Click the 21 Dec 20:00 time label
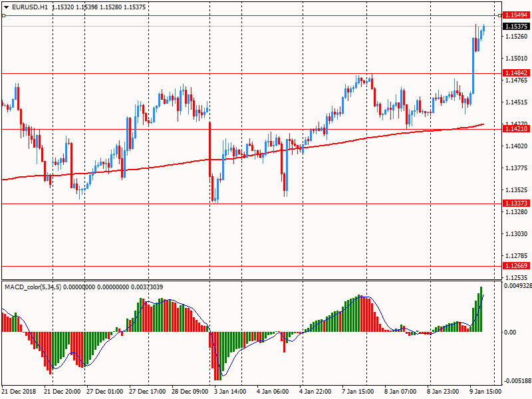The width and height of the screenshot is (532, 399). pos(63,392)
